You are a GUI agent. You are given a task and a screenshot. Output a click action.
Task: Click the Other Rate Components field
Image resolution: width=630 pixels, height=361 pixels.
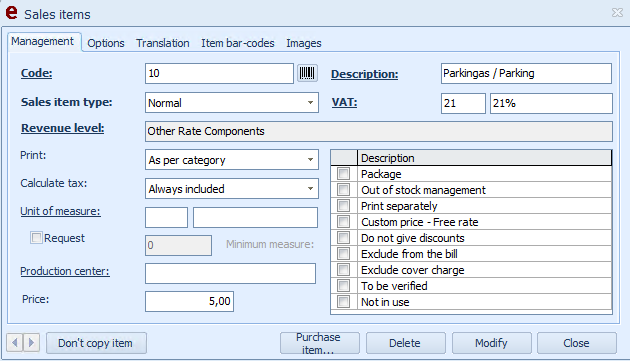pyautogui.click(x=379, y=131)
